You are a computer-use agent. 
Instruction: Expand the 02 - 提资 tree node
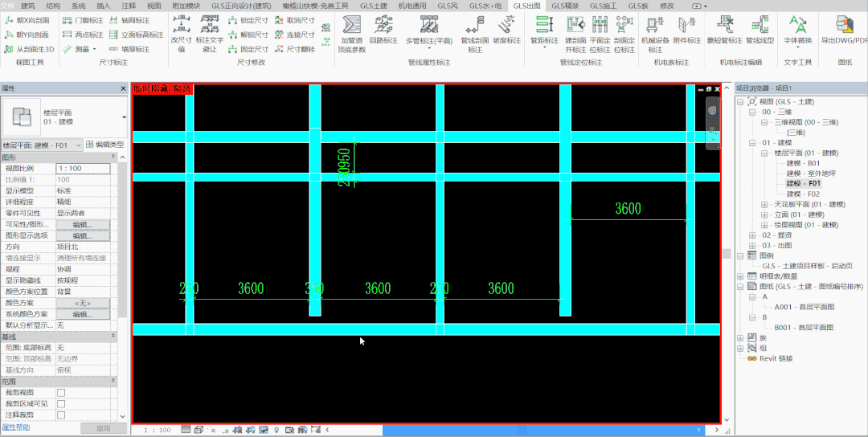tap(752, 235)
